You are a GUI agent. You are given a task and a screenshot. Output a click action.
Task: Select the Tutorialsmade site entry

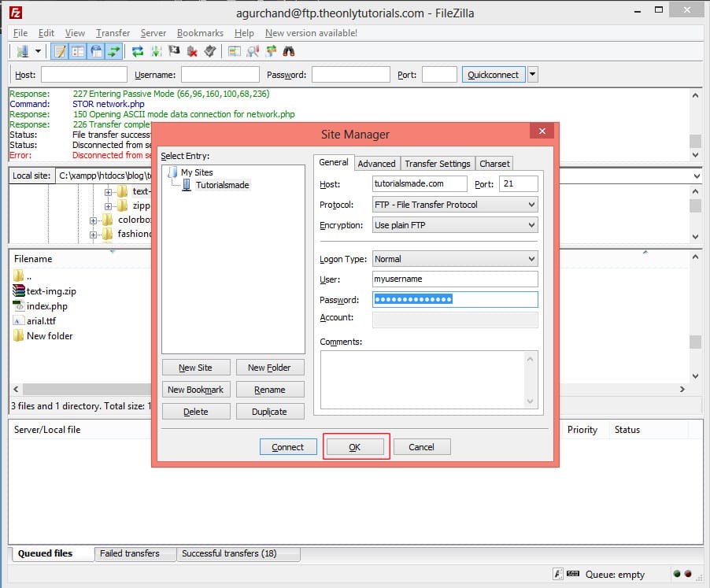tap(222, 185)
